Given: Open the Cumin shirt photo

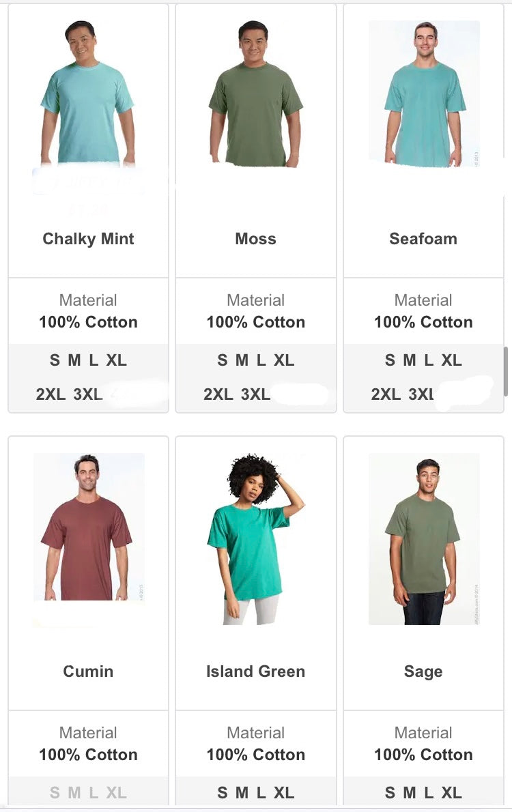Looking at the screenshot, I should [x=89, y=527].
